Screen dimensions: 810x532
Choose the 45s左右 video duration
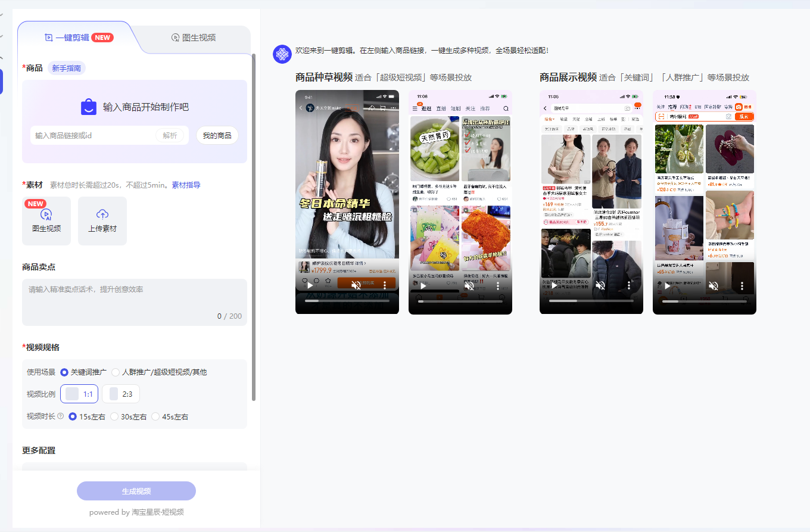155,417
